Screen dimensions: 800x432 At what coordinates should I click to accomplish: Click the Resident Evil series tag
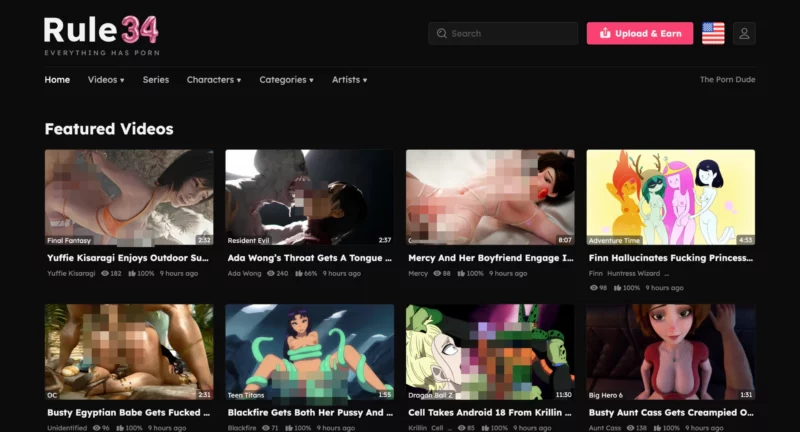(x=248, y=240)
